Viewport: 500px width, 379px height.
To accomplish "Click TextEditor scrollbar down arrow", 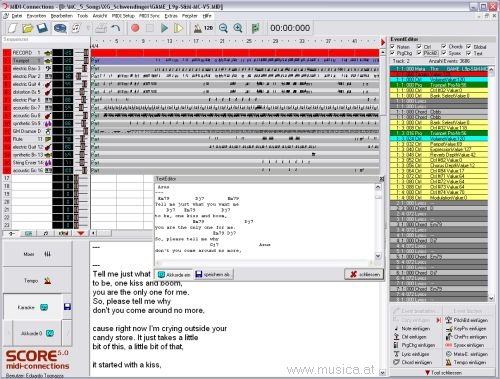I will coord(378,256).
